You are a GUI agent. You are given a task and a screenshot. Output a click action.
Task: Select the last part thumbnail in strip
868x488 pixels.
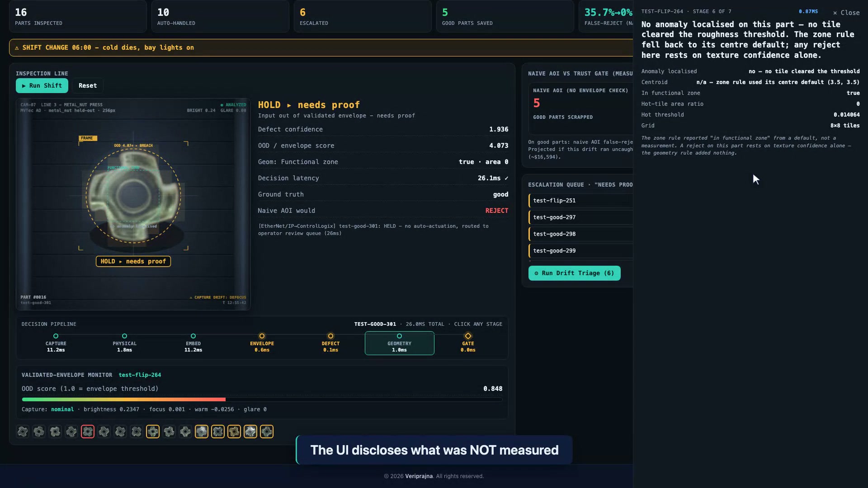pos(267,432)
